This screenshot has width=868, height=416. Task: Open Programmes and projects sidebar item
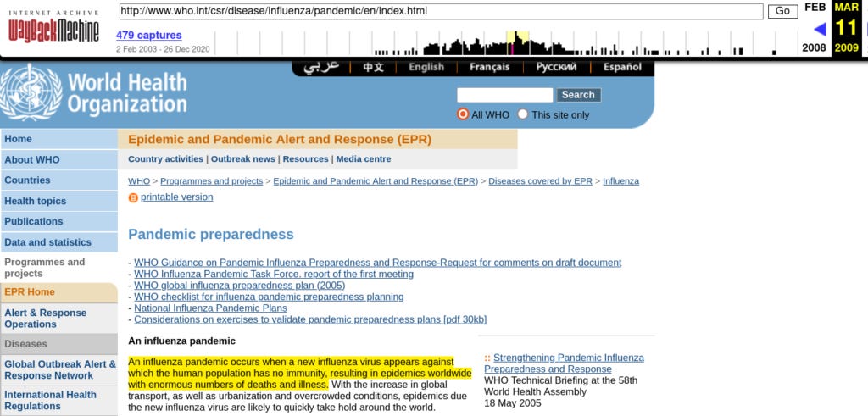click(x=58, y=268)
